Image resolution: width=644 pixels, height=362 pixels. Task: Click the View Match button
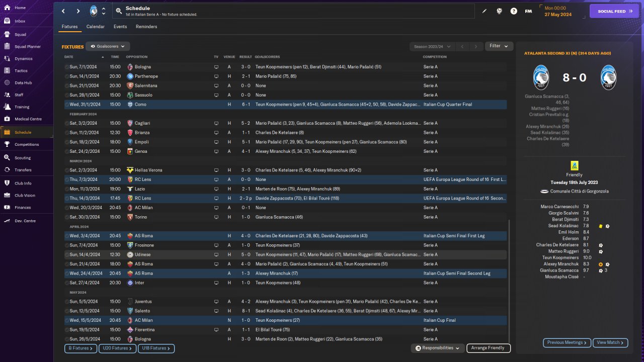(x=610, y=342)
